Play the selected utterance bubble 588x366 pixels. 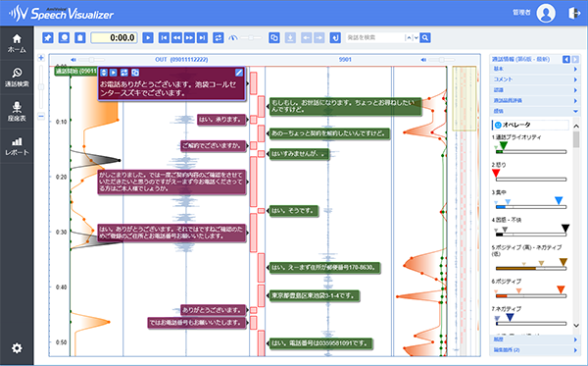[114, 73]
